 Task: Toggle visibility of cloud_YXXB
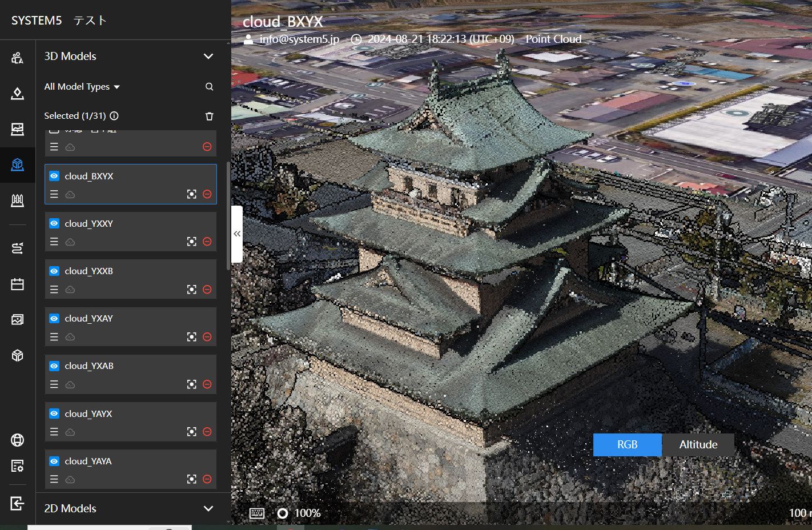[54, 271]
